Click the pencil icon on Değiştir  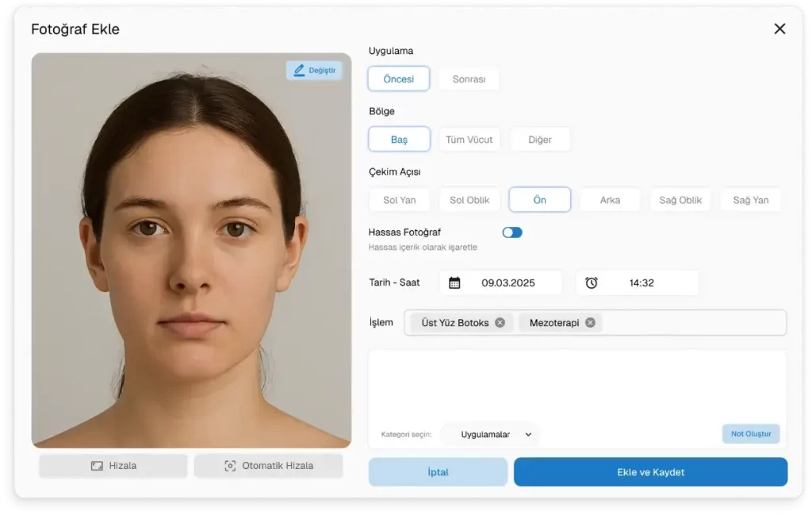[x=299, y=71]
